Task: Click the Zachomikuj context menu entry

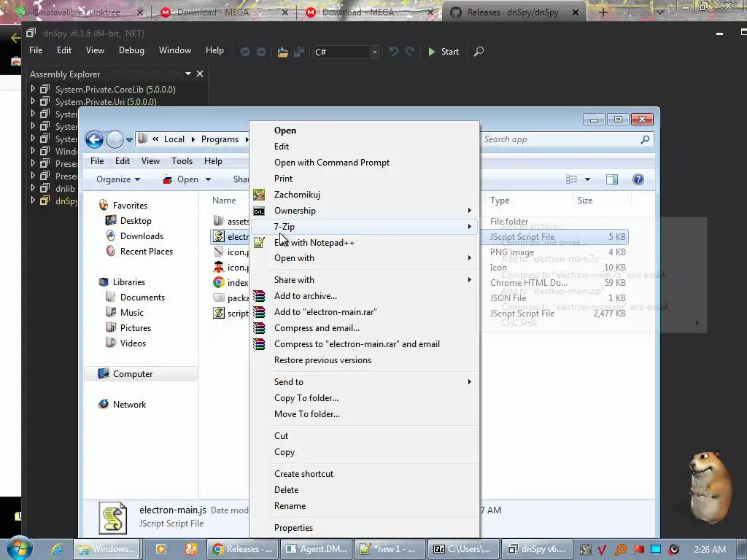Action: (x=365, y=195)
